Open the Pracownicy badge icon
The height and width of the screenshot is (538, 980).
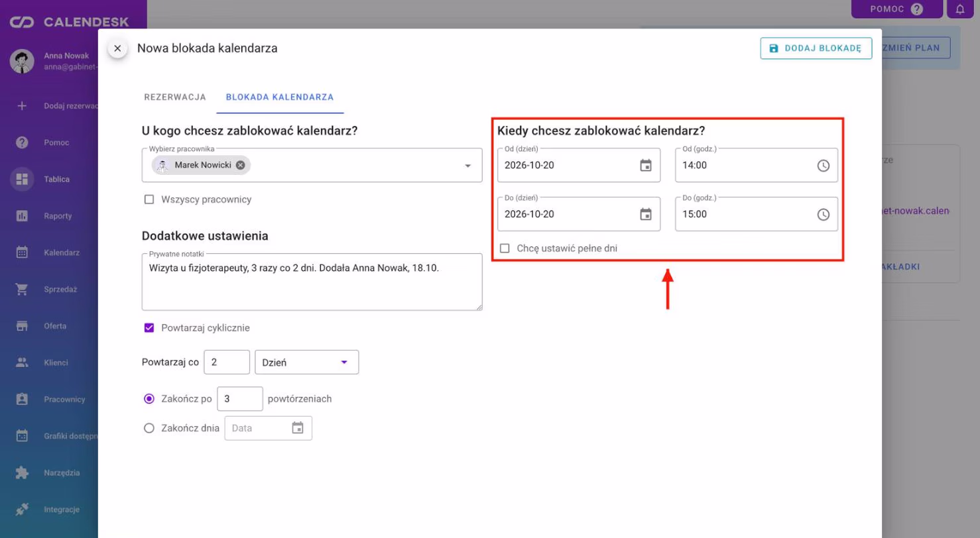tap(22, 400)
